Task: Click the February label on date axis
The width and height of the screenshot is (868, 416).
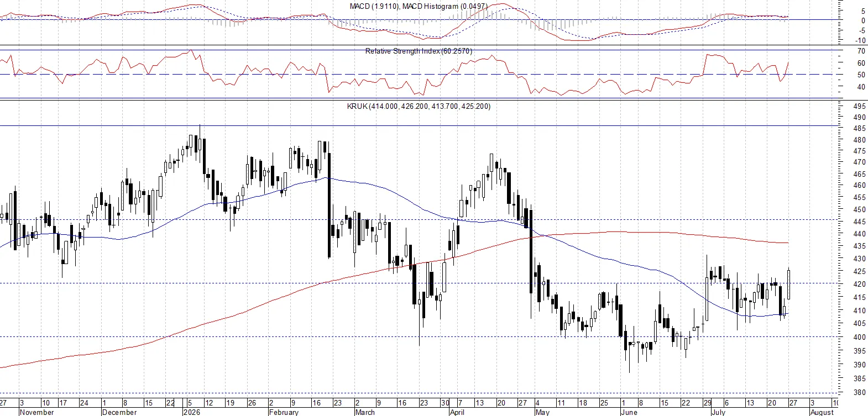Action: [x=284, y=412]
